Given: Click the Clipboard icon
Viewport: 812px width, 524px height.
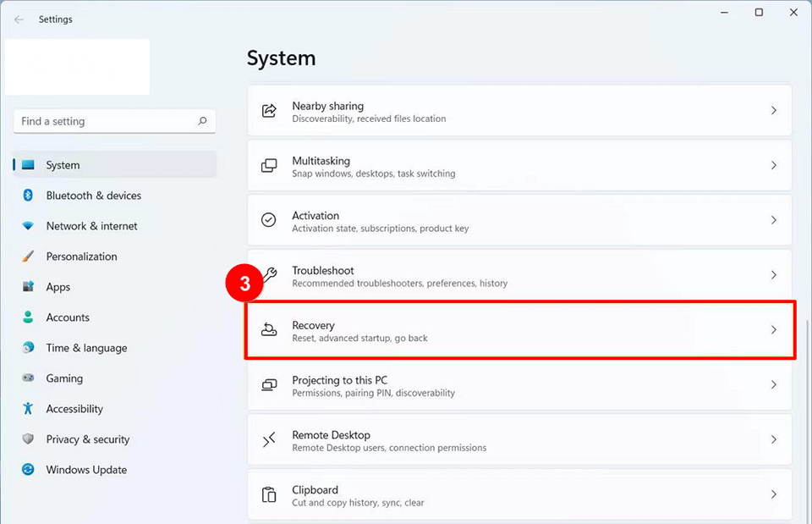Looking at the screenshot, I should point(269,494).
